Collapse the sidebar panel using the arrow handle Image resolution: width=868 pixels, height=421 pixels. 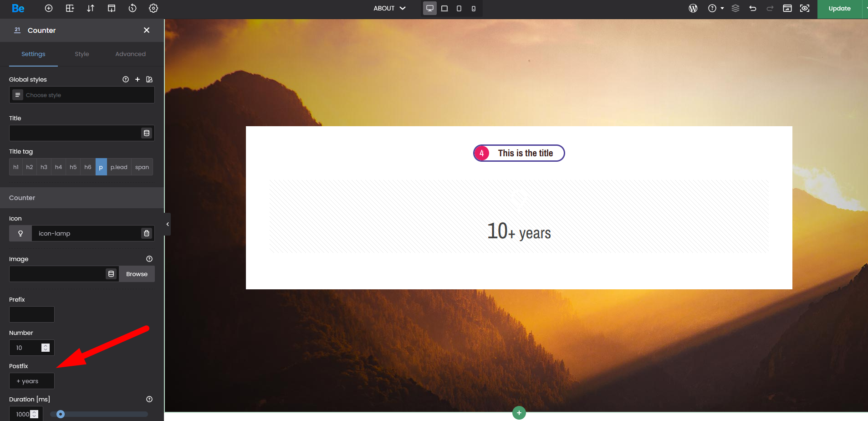[168, 224]
